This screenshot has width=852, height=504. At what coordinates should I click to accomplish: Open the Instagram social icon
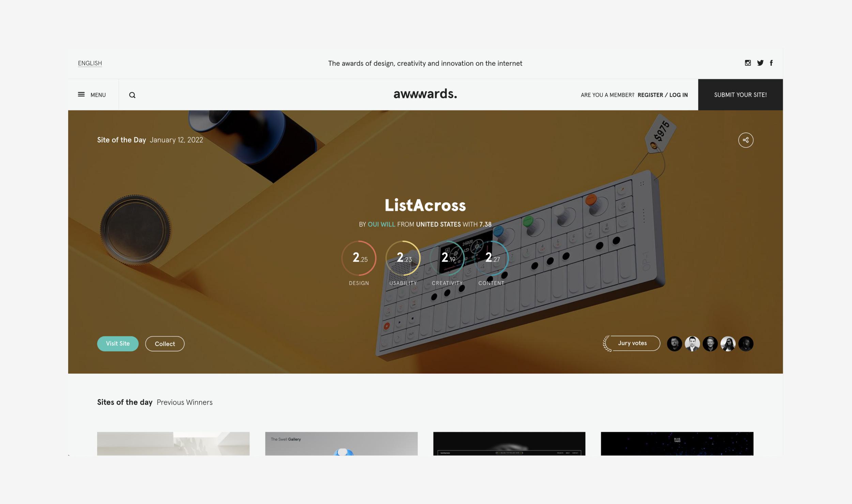(x=748, y=63)
